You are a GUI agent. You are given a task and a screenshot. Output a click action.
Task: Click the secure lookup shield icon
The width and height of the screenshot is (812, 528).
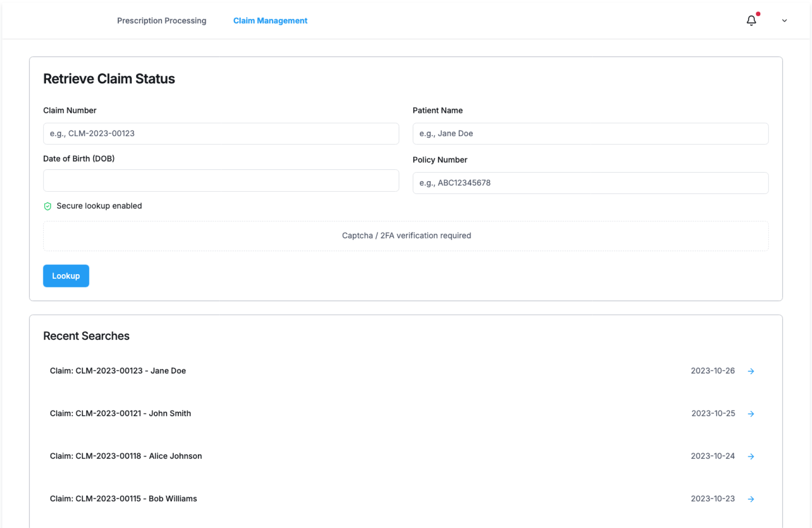pyautogui.click(x=48, y=206)
